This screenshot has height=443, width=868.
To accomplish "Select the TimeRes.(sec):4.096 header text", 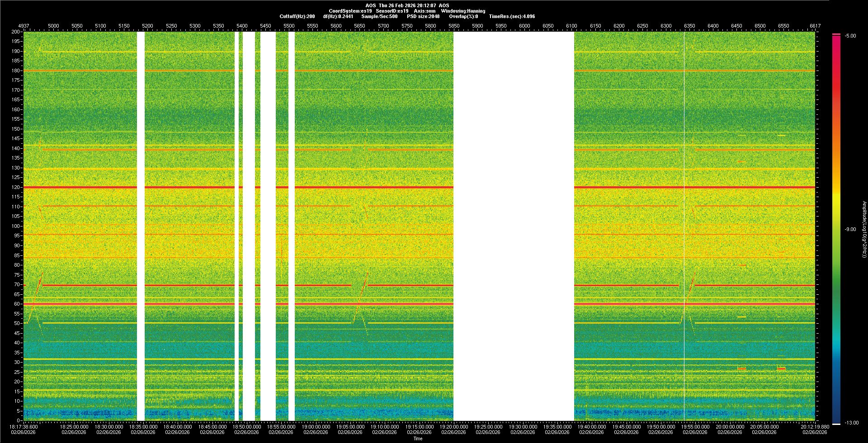I will pyautogui.click(x=512, y=16).
